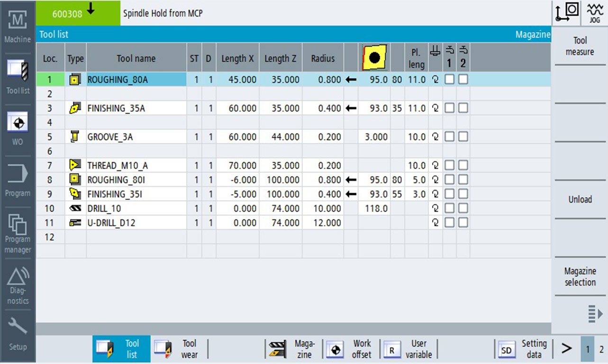The image size is (608, 364).
Task: Click the -6.000 Length X of ROUGHING_80I
Action: 237,179
